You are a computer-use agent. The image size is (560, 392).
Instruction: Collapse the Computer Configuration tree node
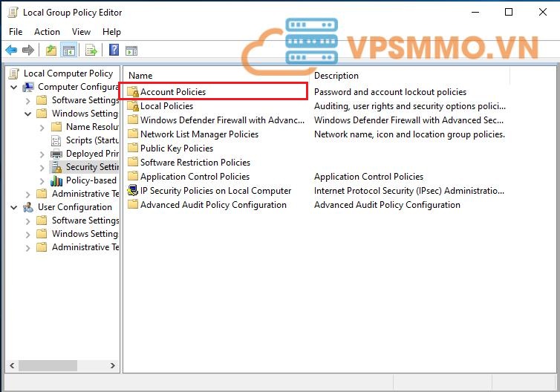pyautogui.click(x=14, y=87)
